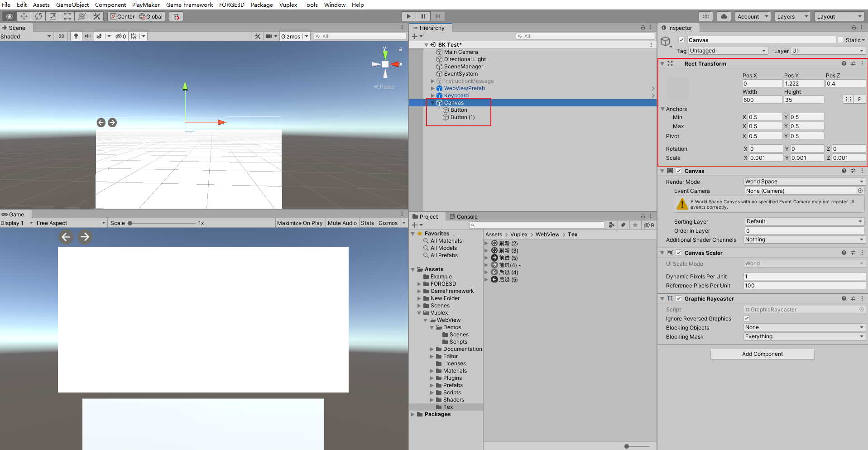The width and height of the screenshot is (868, 450).
Task: Open the GameObject menu
Action: [72, 5]
